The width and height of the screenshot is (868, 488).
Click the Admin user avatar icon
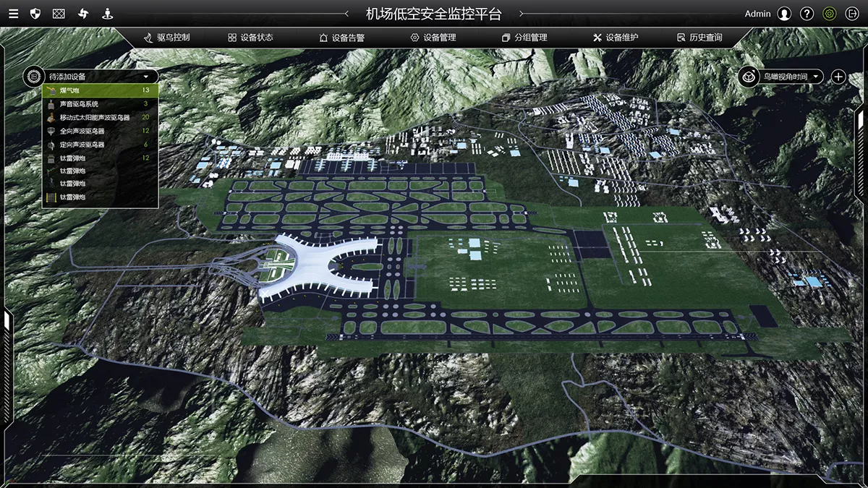point(784,14)
